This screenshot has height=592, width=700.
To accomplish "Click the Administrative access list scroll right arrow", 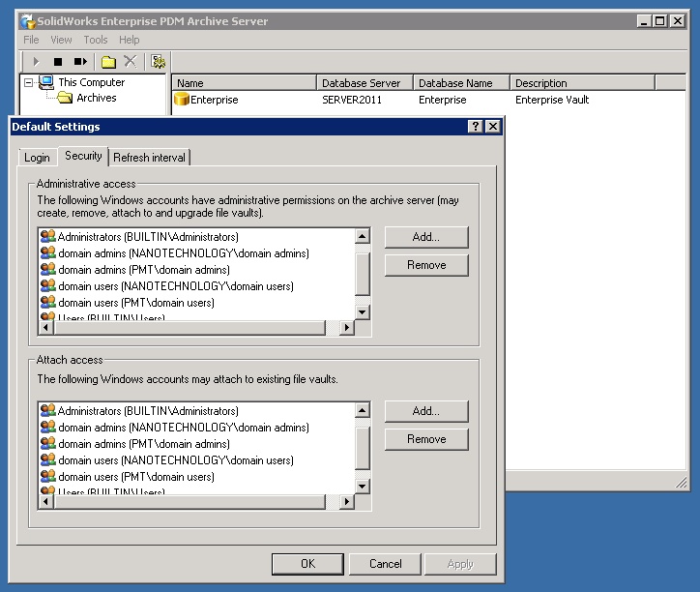I will [x=346, y=328].
